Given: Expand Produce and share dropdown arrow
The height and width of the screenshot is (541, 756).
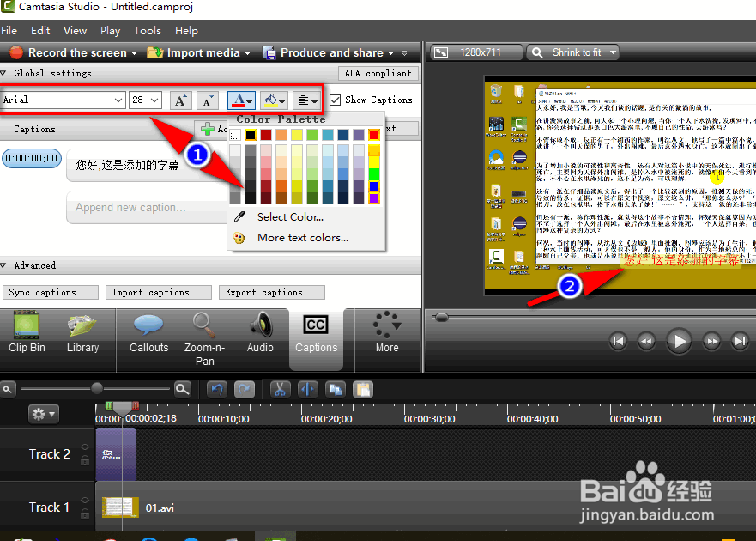Looking at the screenshot, I should (391, 53).
